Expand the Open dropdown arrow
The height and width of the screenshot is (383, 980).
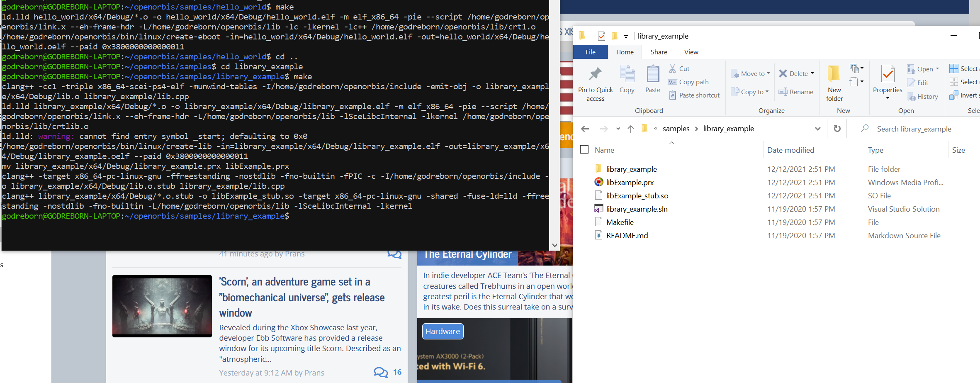[937, 69]
